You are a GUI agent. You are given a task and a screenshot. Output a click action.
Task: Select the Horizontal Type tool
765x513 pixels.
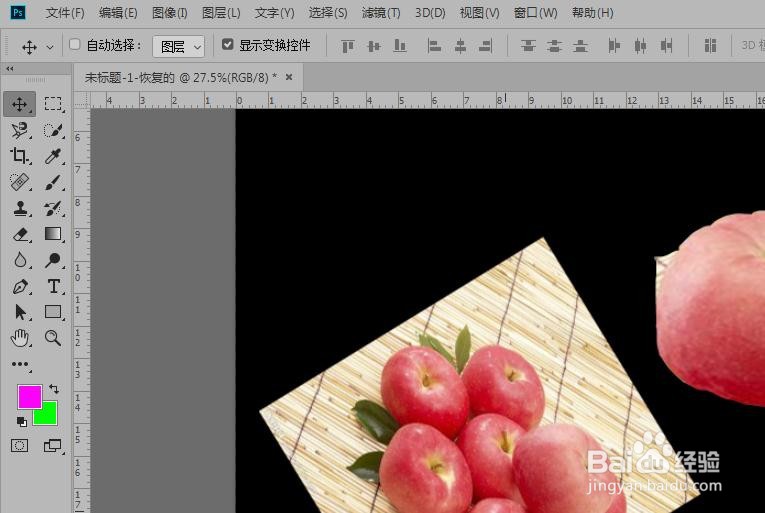coord(53,286)
